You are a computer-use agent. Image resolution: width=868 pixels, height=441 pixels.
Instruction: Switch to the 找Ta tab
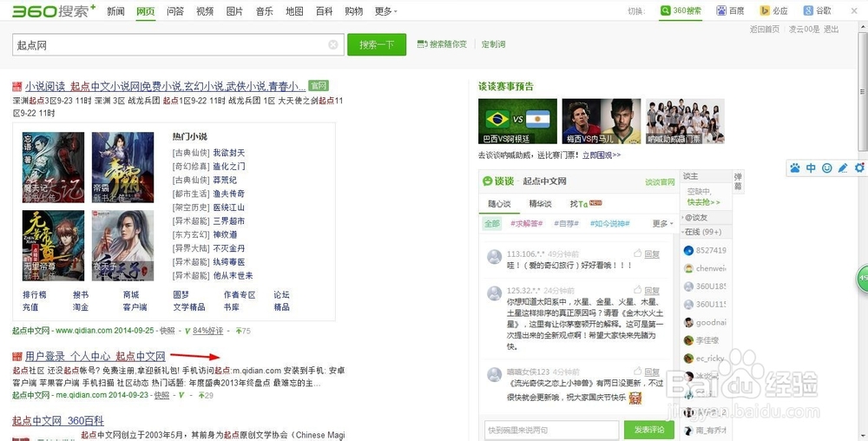point(586,204)
